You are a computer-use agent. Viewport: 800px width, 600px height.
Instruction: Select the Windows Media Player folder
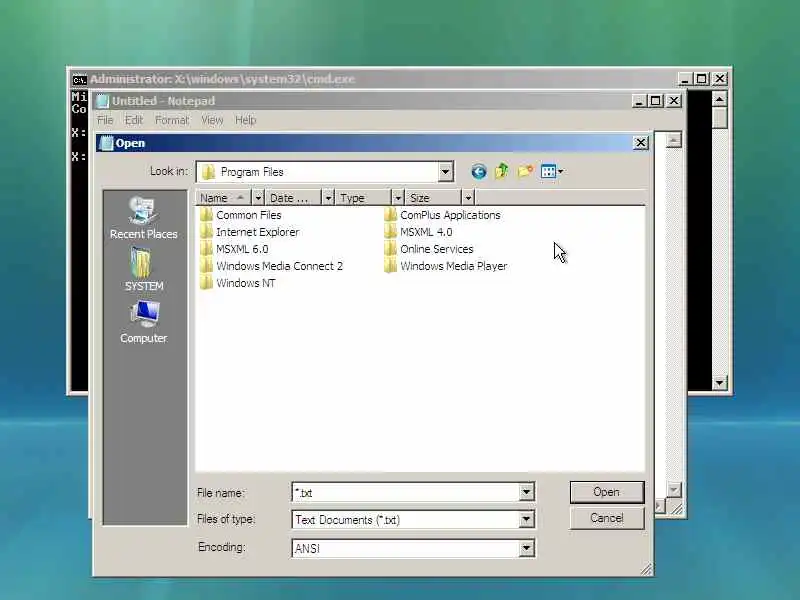(445, 266)
